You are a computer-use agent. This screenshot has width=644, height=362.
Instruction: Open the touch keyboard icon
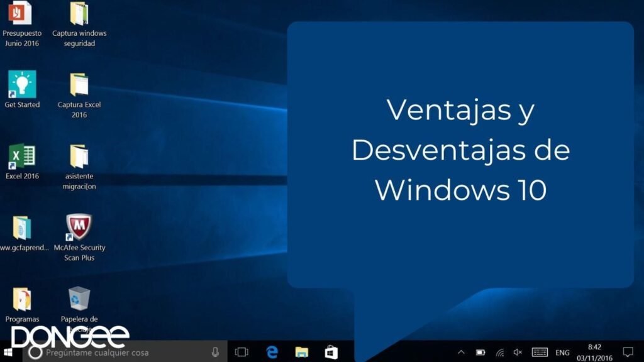tap(540, 352)
